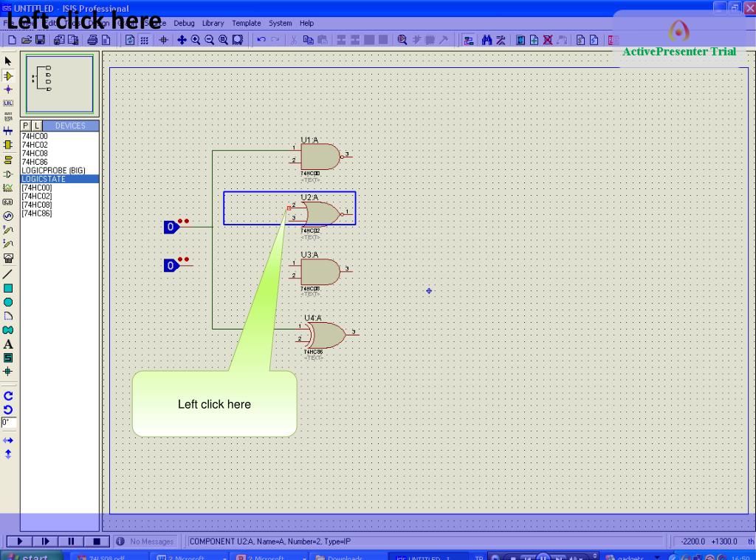Viewport: 756px width, 560px height.
Task: Select LOGICPROBE (BIG) in the devices list
Action: tap(60, 170)
